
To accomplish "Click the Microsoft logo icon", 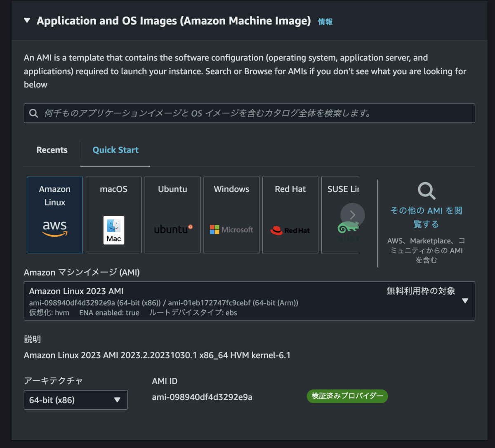I will point(231,230).
